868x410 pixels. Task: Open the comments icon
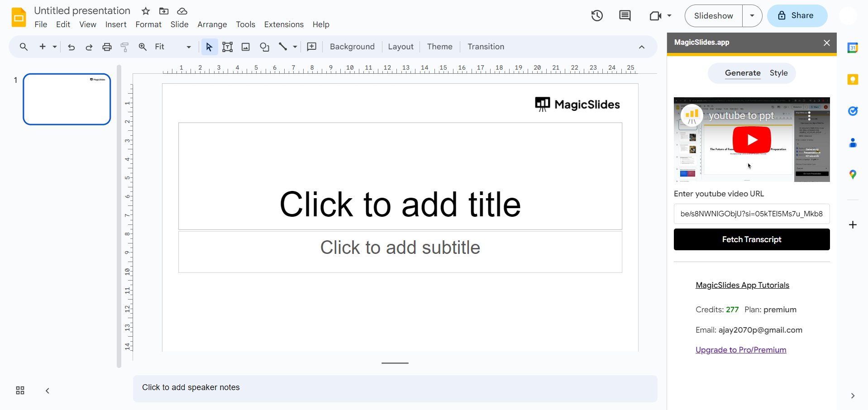[625, 16]
